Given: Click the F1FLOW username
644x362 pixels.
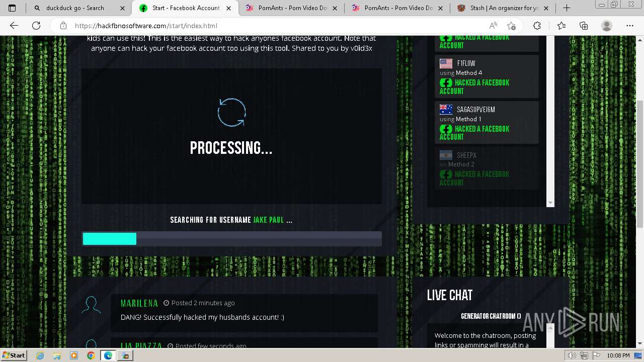Looking at the screenshot, I should [466, 63].
